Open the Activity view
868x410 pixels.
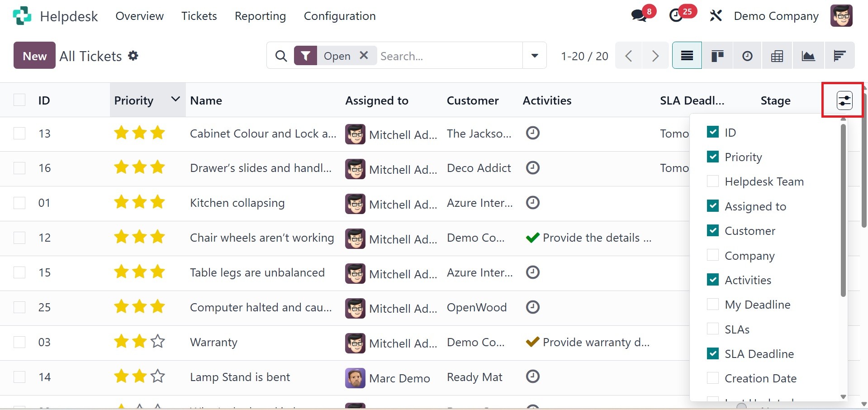pos(747,56)
